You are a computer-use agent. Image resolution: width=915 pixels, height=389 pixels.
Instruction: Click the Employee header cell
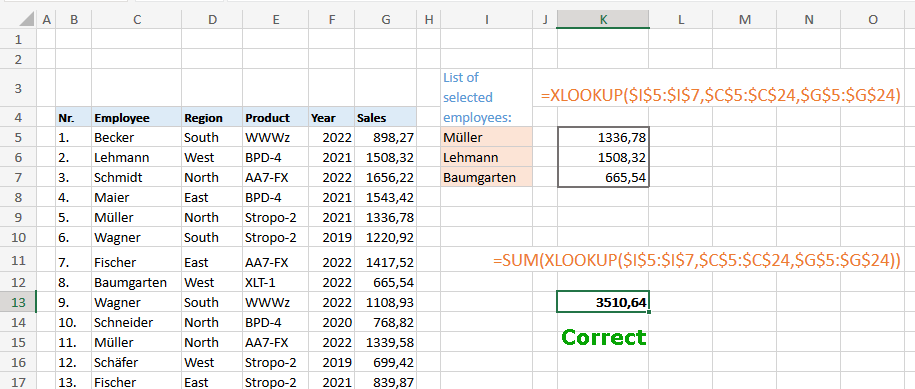coord(137,118)
